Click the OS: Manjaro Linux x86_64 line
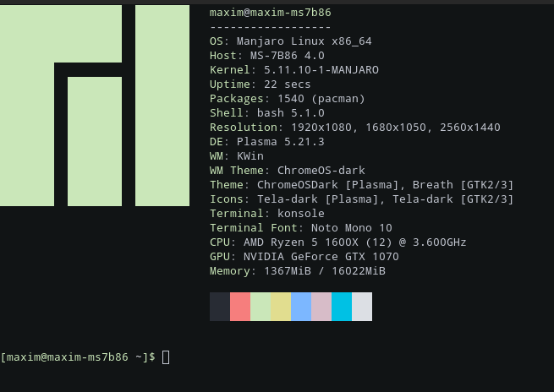The height and width of the screenshot is (392, 554). [x=290, y=41]
